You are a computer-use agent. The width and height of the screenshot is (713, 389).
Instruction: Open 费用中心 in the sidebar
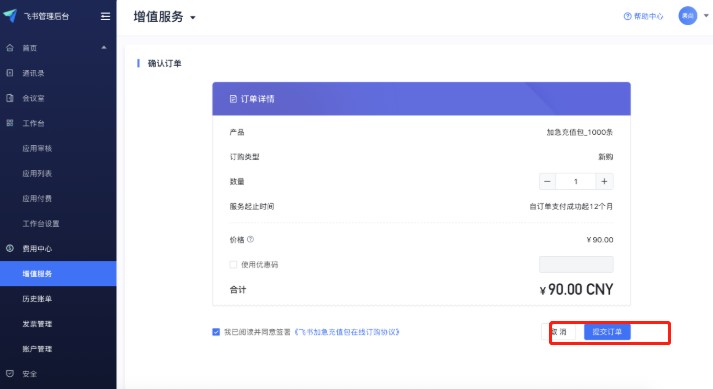pyautogui.click(x=37, y=248)
